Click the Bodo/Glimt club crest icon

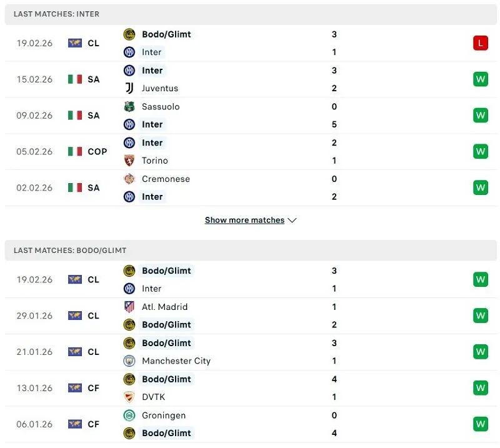(129, 34)
